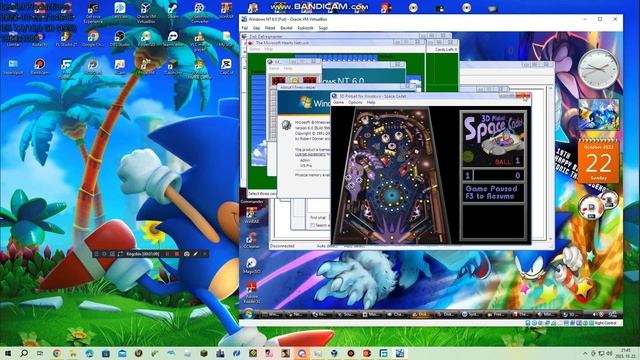Open Bandicam desktop shortcut
640x360 pixels.
[40, 66]
